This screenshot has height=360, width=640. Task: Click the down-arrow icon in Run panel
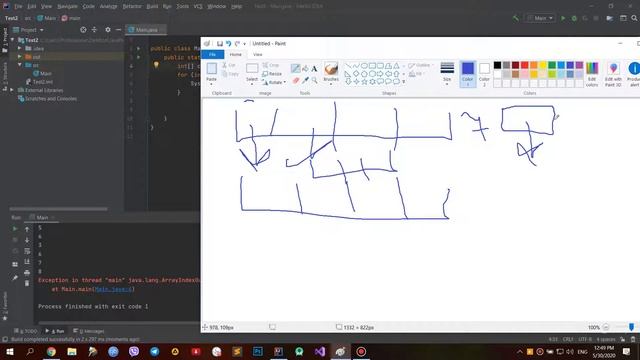point(27,240)
